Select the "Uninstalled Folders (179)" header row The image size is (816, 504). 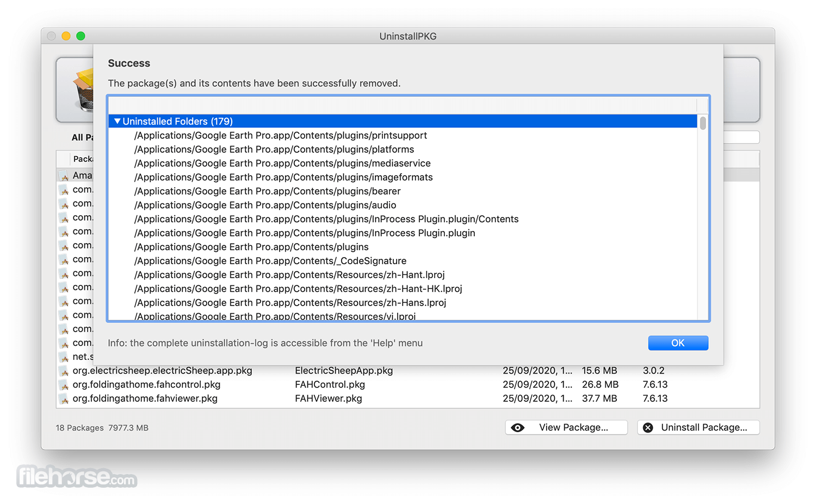(x=403, y=121)
